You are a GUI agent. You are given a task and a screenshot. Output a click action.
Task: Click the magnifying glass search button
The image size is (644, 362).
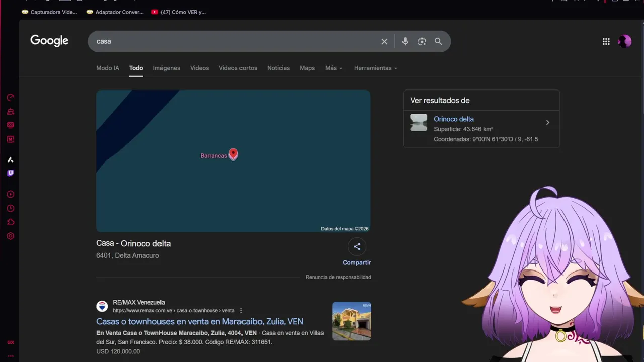[x=438, y=42]
